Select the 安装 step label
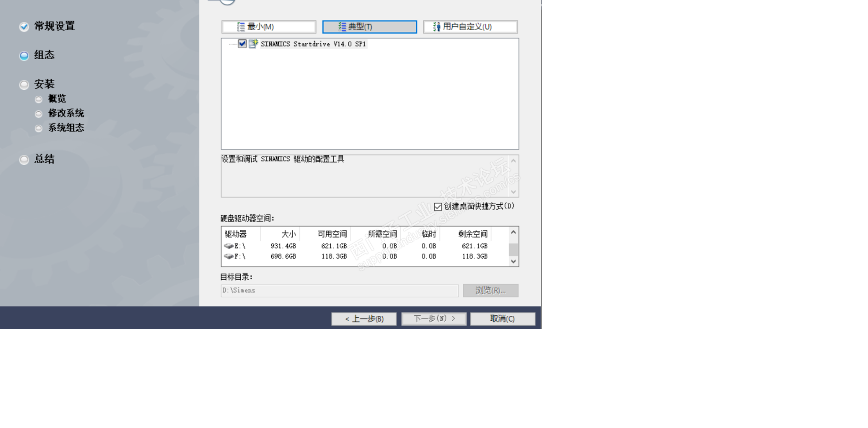Image resolution: width=868 pixels, height=428 pixels. (x=44, y=84)
